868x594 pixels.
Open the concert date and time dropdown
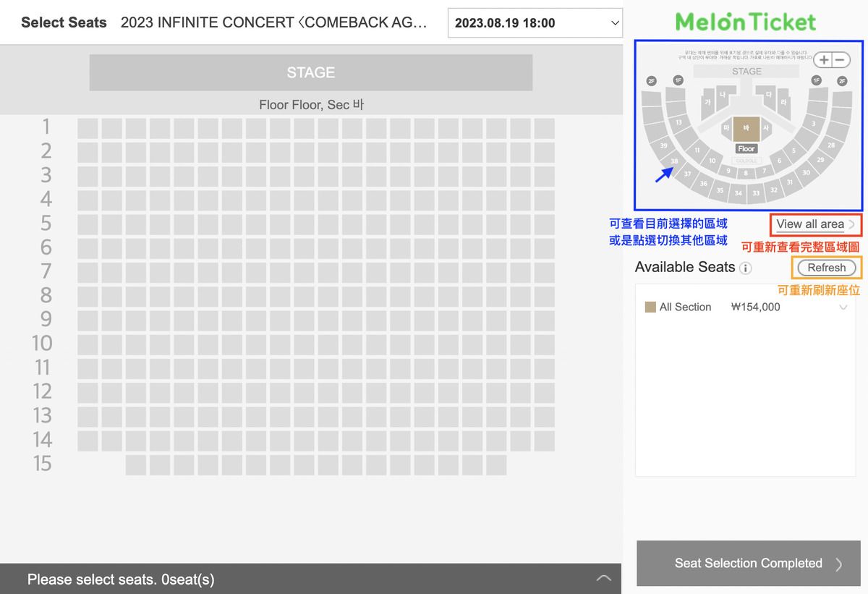[x=535, y=23]
